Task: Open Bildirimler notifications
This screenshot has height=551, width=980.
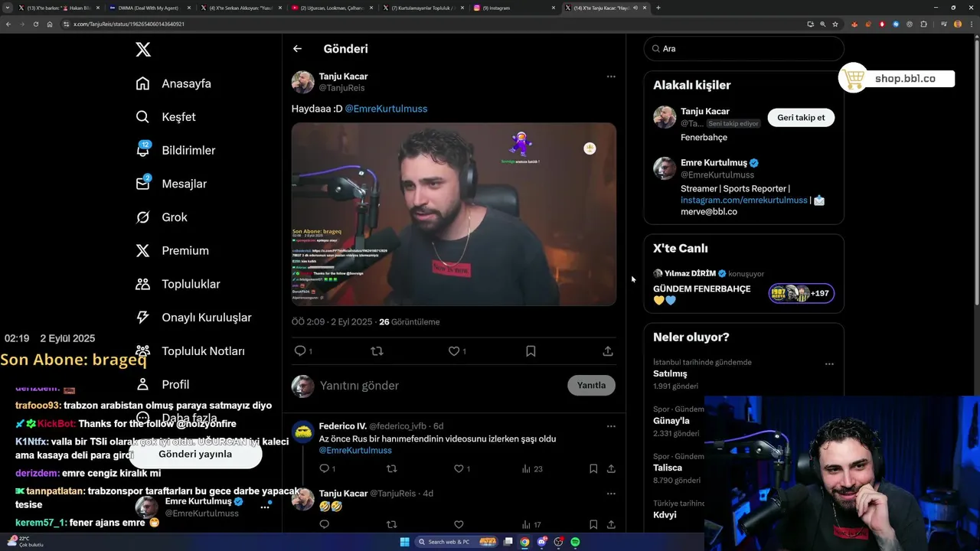Action: tap(175, 150)
